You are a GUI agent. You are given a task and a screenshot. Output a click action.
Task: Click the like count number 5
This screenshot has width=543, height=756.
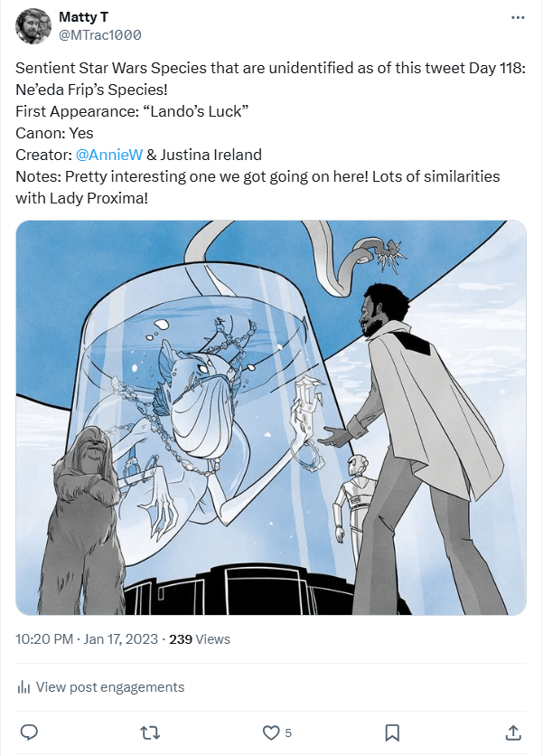[x=288, y=733]
